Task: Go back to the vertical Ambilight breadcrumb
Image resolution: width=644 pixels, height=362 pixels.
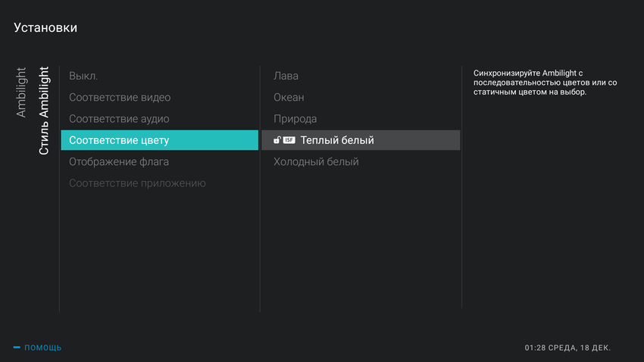Action: 21,92
